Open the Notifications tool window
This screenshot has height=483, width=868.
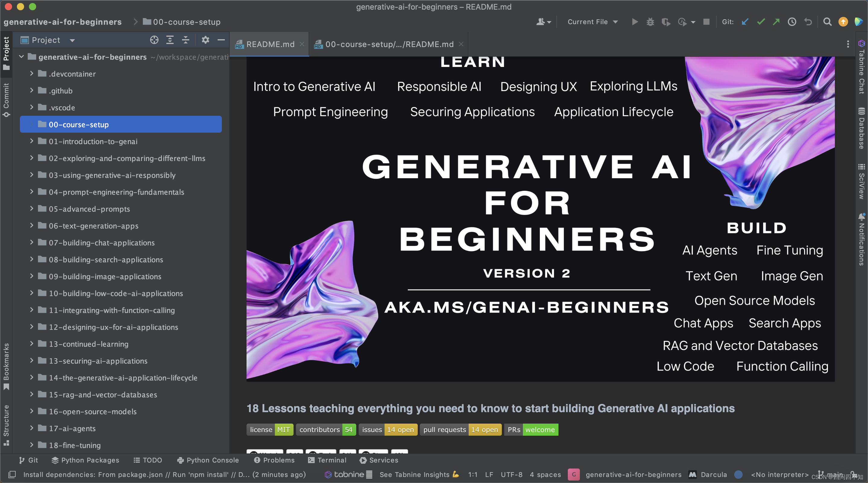point(862,239)
